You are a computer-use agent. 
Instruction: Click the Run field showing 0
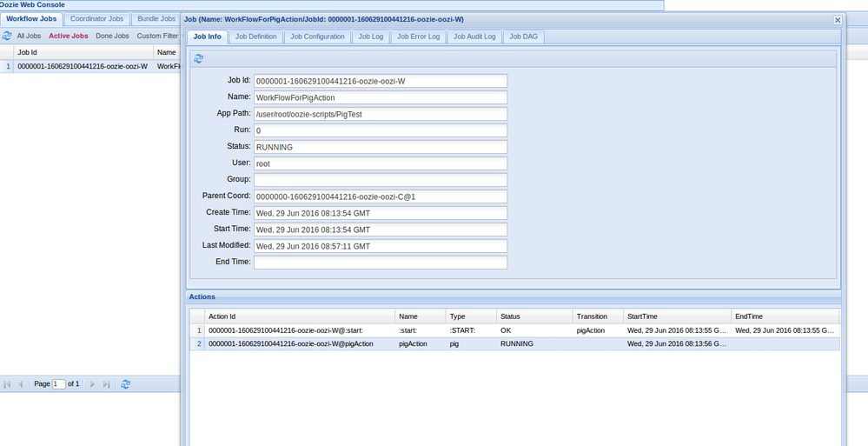tap(381, 130)
